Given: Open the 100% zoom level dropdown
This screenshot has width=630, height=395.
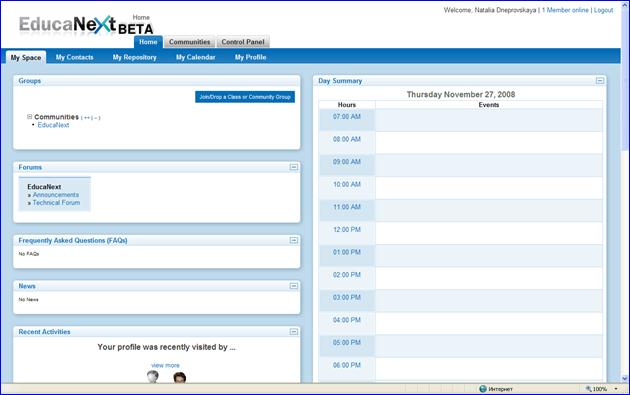Looking at the screenshot, I should click(x=616, y=389).
